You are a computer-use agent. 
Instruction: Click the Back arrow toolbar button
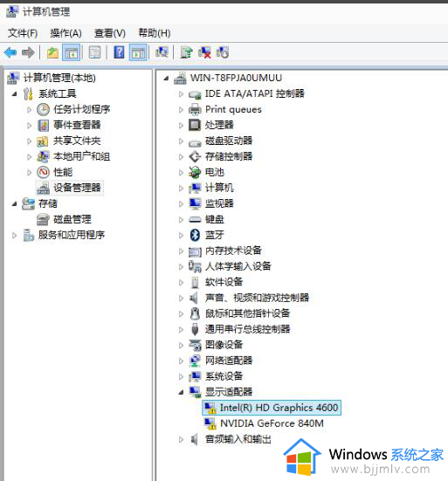click(10, 52)
